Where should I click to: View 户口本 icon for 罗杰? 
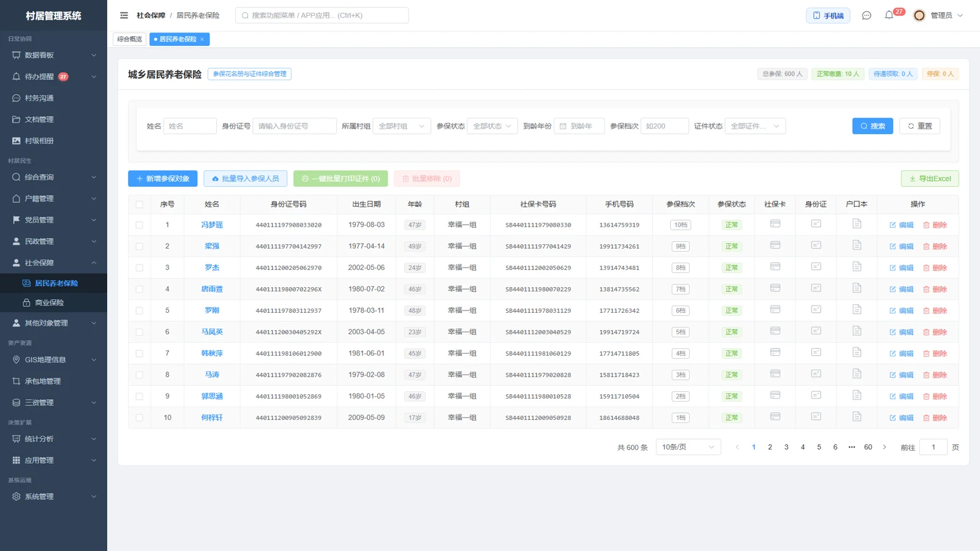857,267
